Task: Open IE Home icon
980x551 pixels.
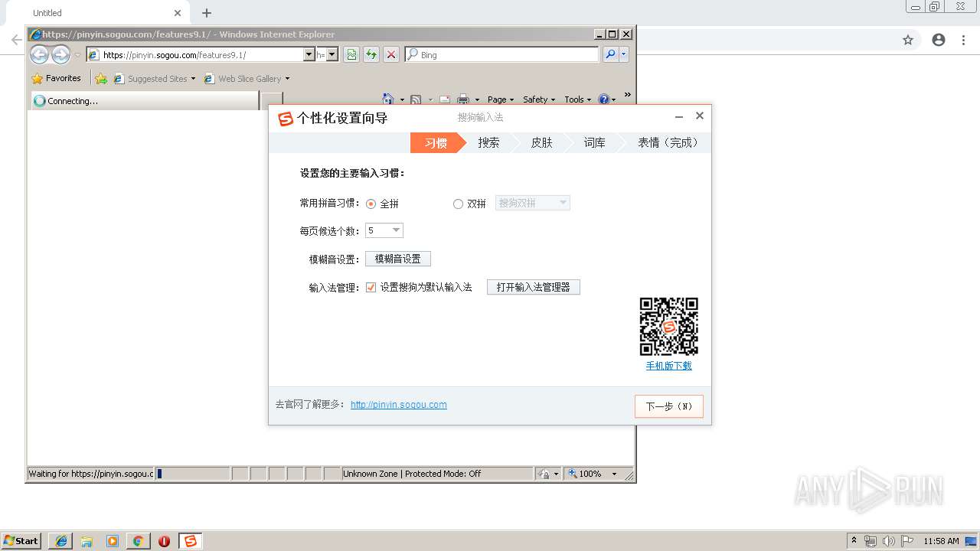Action: tap(388, 99)
